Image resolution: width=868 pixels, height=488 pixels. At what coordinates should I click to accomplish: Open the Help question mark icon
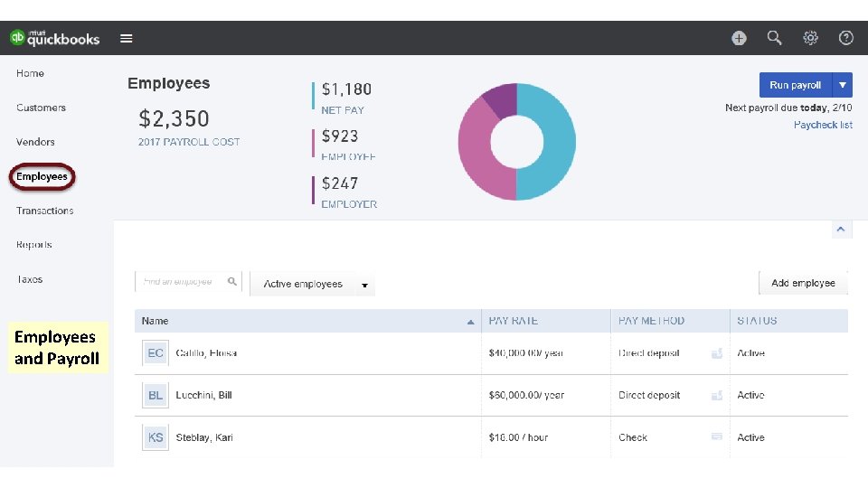(x=846, y=38)
